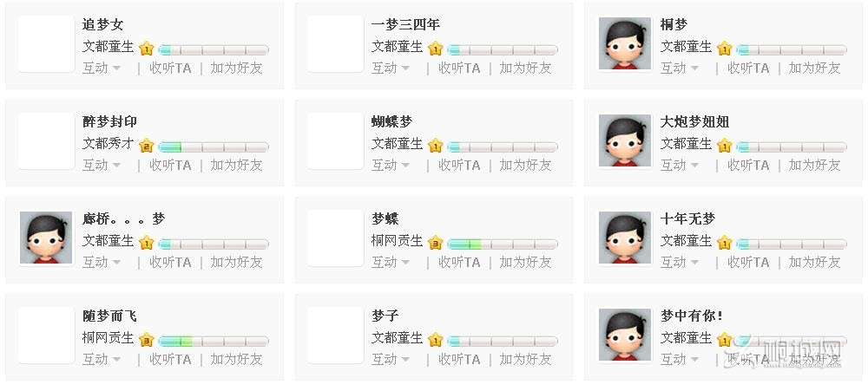Image resolution: width=868 pixels, height=391 pixels.
Task: Expand the 互动 dropdown under 蝴蝶梦
Action: pos(391,165)
